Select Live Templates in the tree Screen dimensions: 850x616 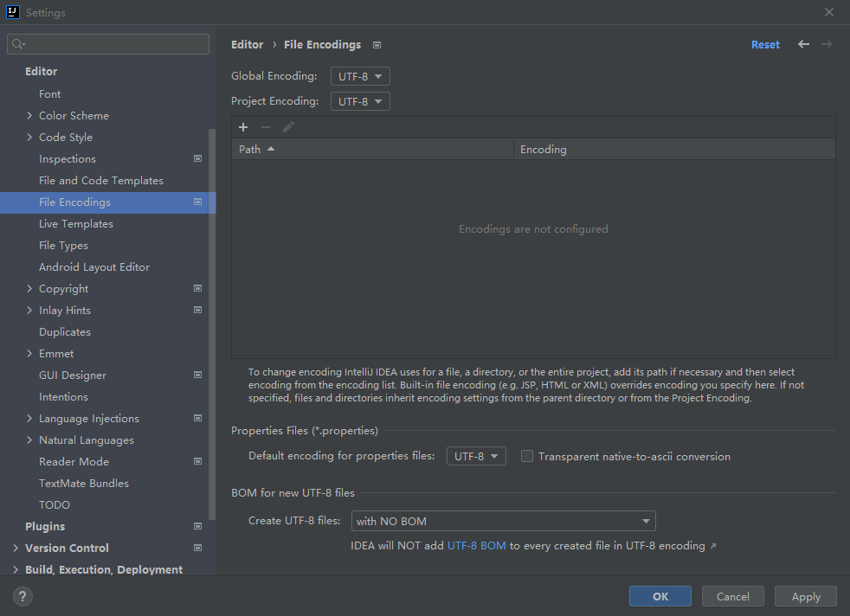[76, 224]
